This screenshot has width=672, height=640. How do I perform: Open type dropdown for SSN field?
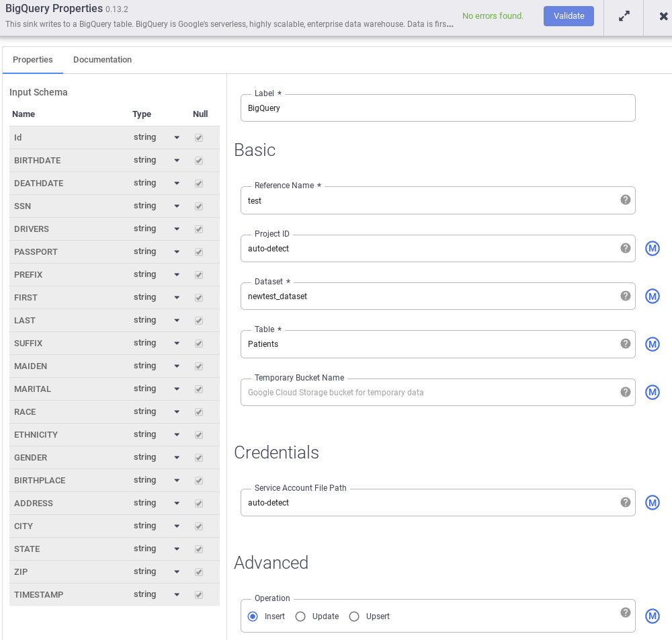[x=177, y=206]
